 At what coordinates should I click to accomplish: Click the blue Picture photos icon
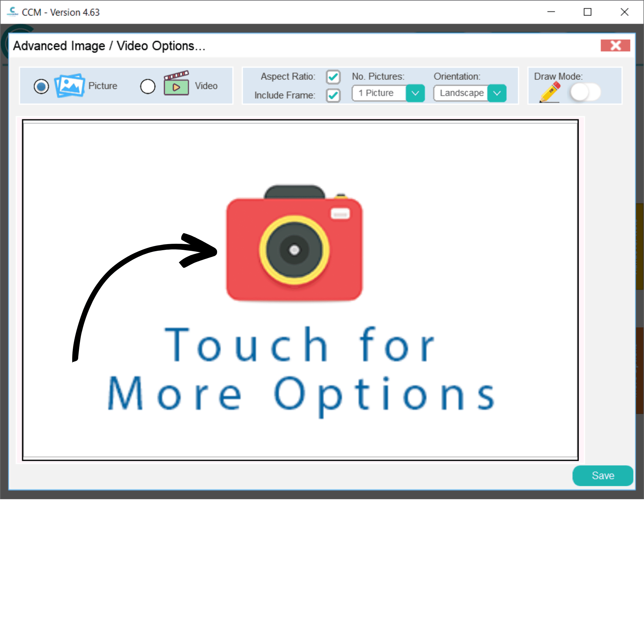[69, 85]
